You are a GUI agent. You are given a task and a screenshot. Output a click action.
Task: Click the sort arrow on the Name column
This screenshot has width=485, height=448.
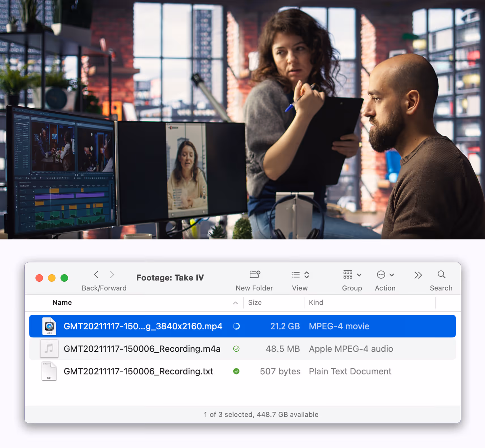(x=236, y=303)
